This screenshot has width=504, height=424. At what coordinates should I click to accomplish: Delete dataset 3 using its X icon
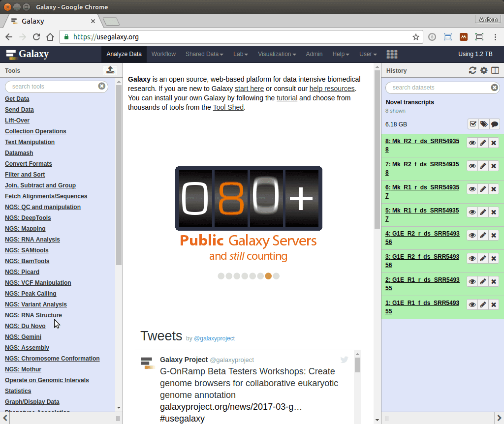[494, 258]
